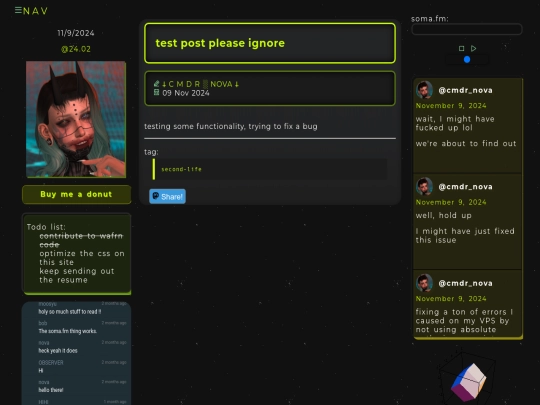Click the soma.fm stop square icon
540x405 pixels.
tap(461, 49)
